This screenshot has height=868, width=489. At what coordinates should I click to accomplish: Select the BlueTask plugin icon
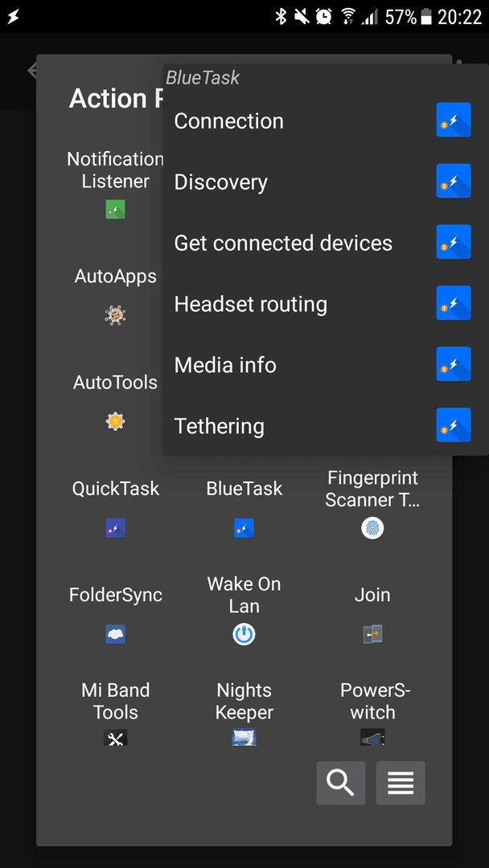click(x=244, y=527)
